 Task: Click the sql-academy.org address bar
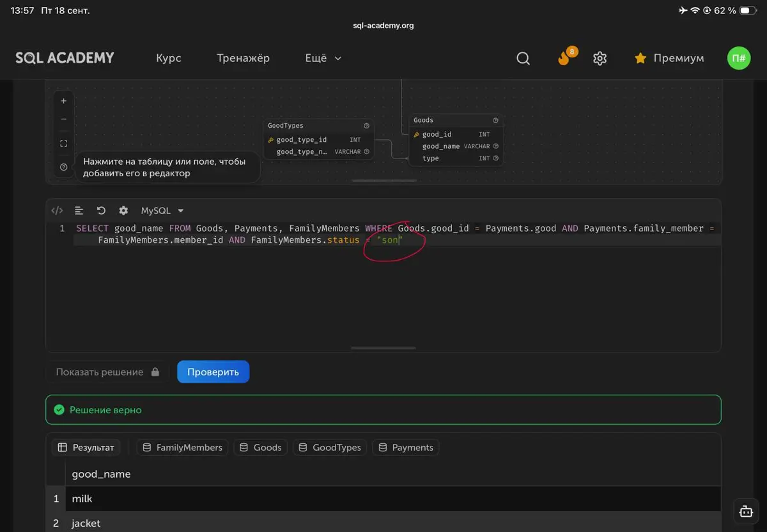click(x=383, y=26)
